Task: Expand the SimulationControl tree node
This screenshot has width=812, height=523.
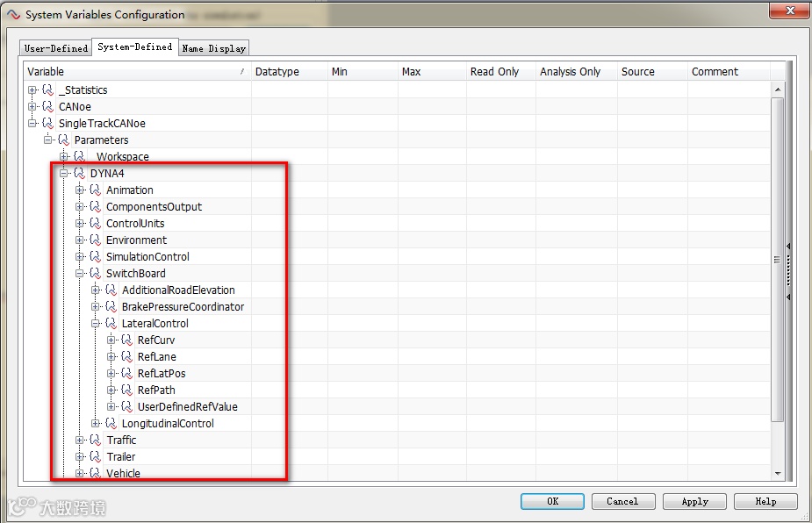Action: click(x=80, y=257)
